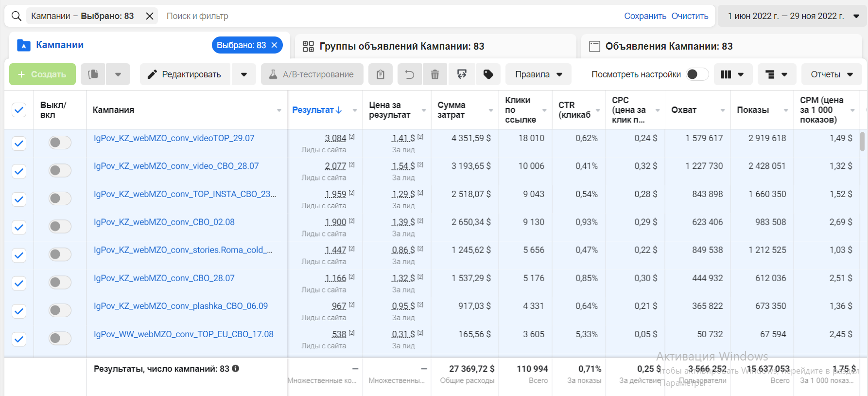This screenshot has height=396, width=868.
Task: Open the Отчеты dropdown
Action: [832, 74]
